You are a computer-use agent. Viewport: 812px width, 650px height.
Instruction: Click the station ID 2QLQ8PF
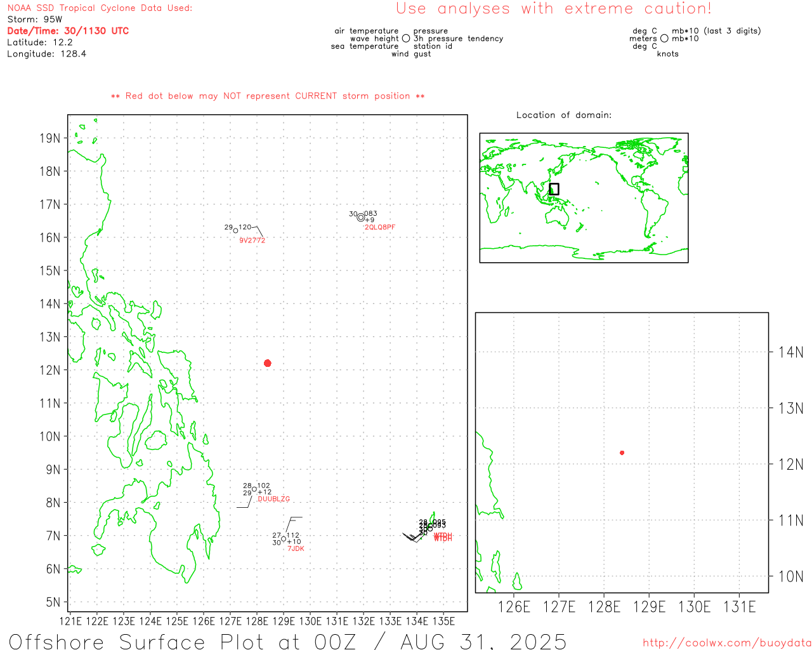380,227
